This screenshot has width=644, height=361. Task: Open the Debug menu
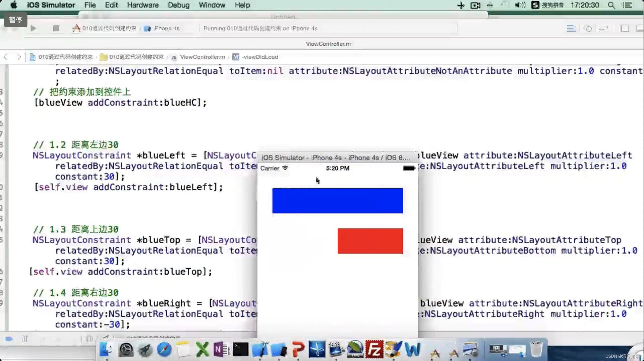pyautogui.click(x=178, y=5)
